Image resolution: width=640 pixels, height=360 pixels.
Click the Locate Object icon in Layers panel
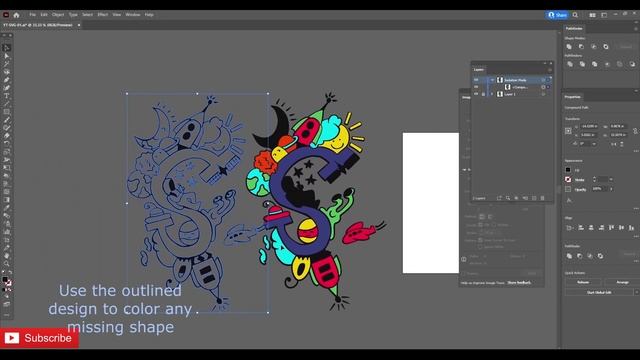pos(508,198)
